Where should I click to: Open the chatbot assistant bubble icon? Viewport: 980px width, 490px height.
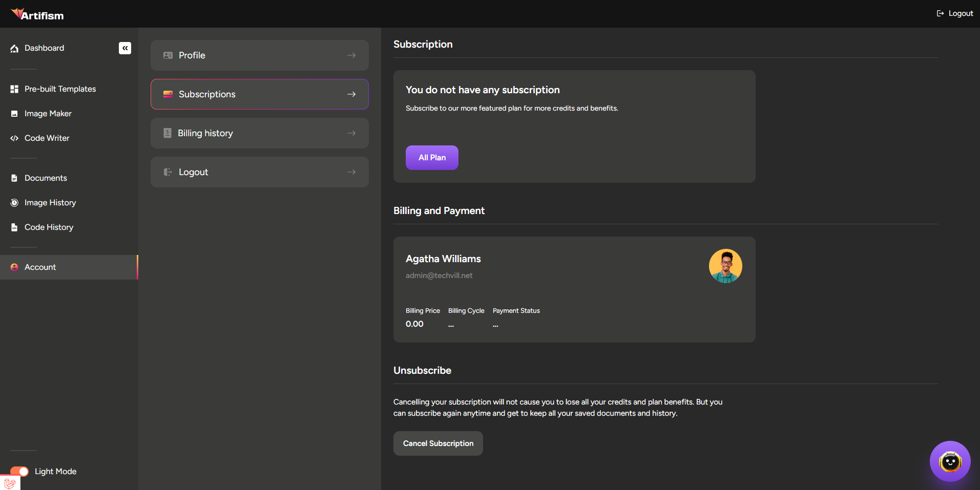(950, 461)
